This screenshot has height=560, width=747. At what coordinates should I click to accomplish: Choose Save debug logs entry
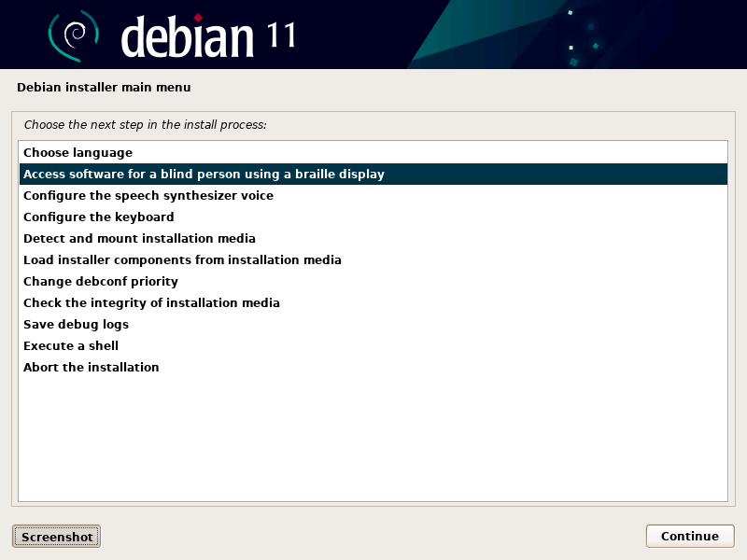click(x=373, y=324)
